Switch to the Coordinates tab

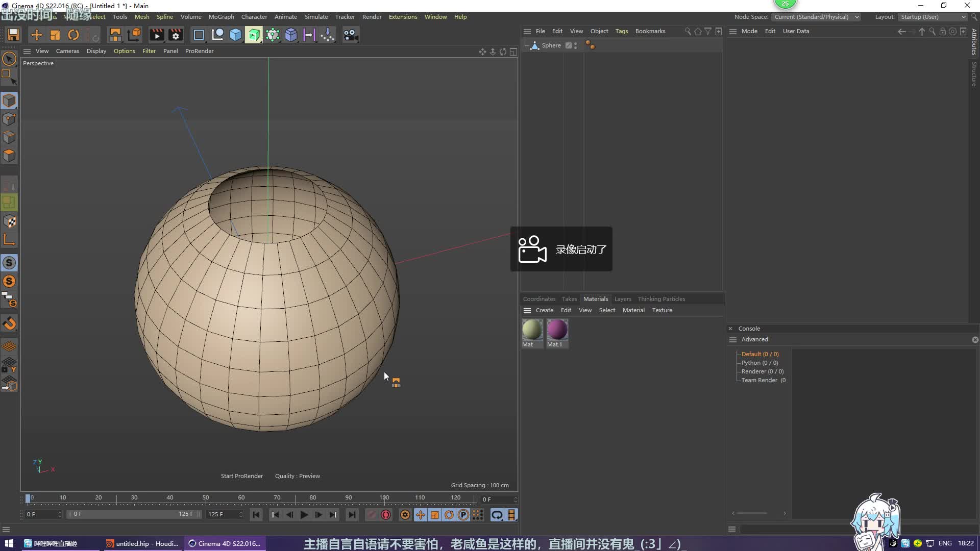coord(539,299)
